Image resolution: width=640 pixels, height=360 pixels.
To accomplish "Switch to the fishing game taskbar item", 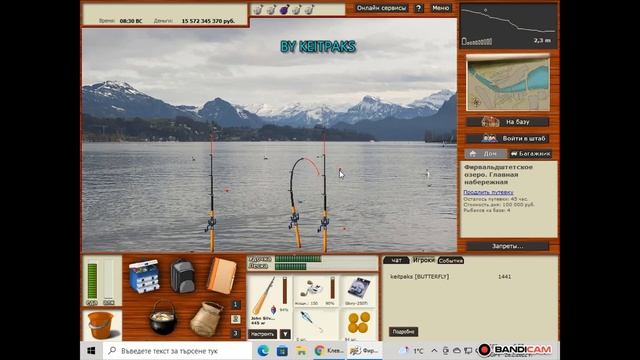I will 364,351.
